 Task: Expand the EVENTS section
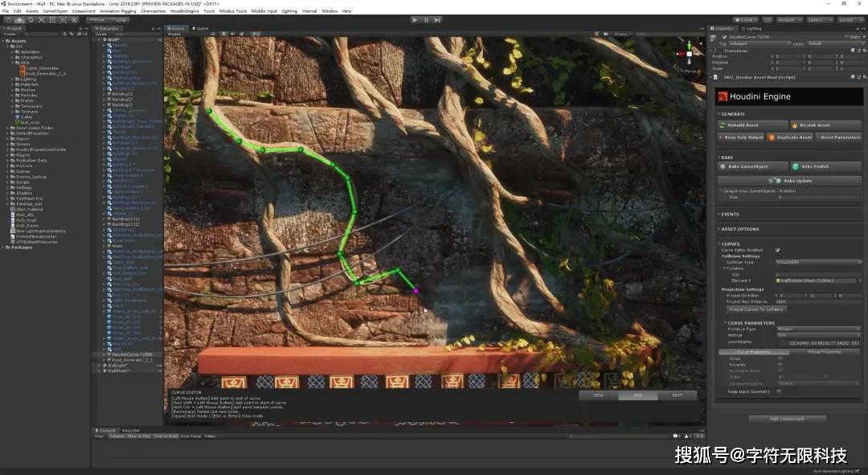pos(730,214)
